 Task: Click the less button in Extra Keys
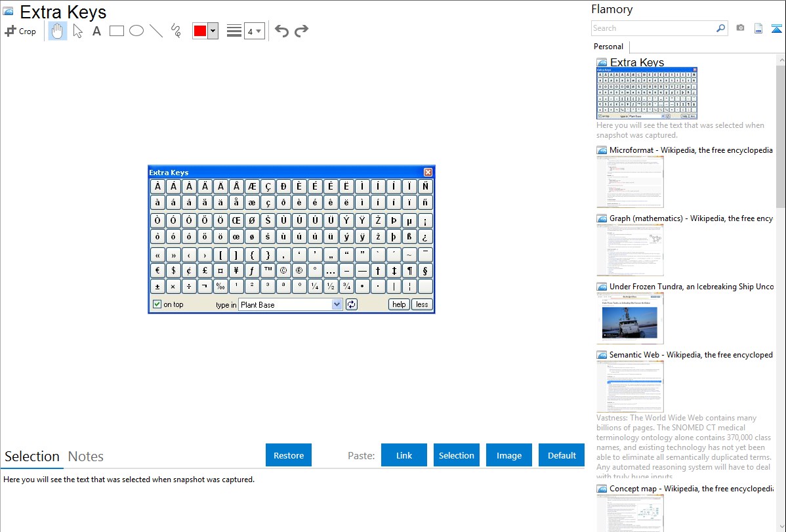(422, 304)
